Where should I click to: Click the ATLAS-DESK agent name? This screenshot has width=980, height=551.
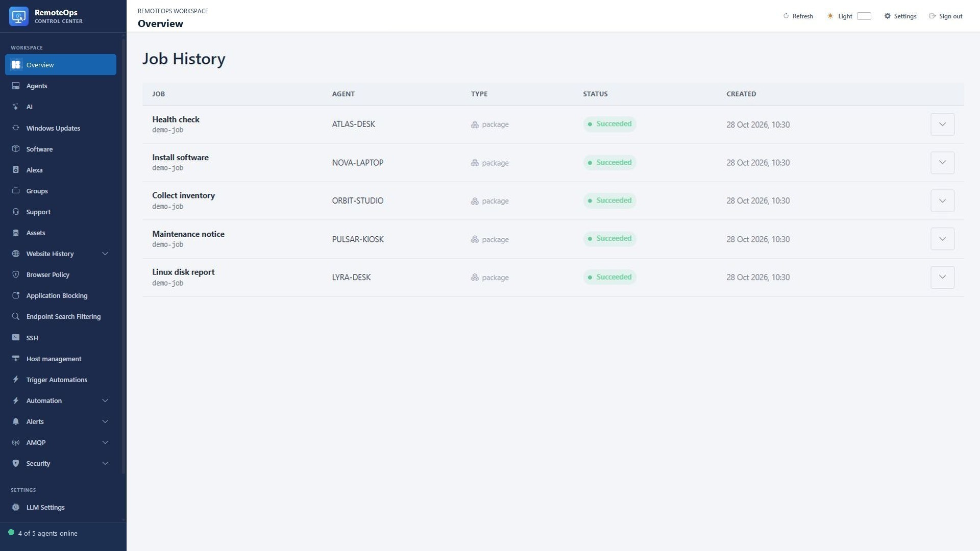coord(353,124)
